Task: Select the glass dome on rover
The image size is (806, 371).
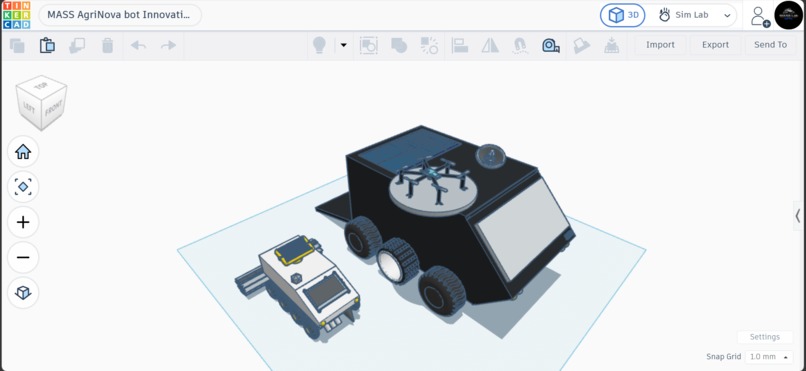Action: 490,156
